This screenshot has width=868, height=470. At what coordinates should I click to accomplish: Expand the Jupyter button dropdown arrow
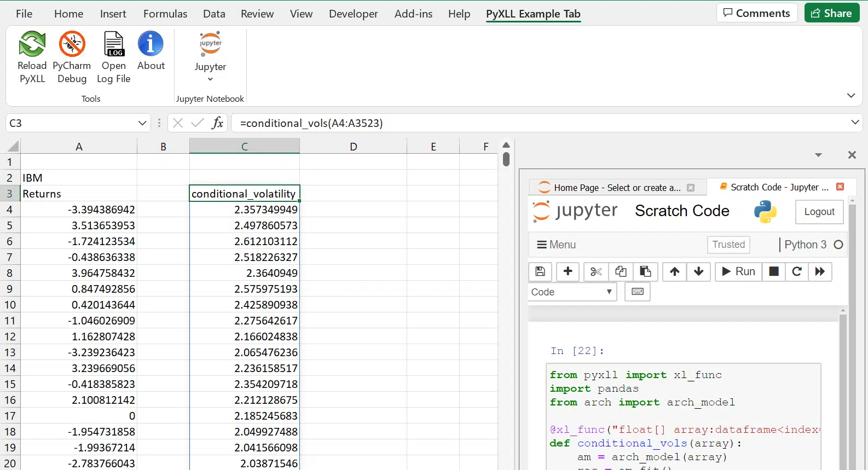210,79
